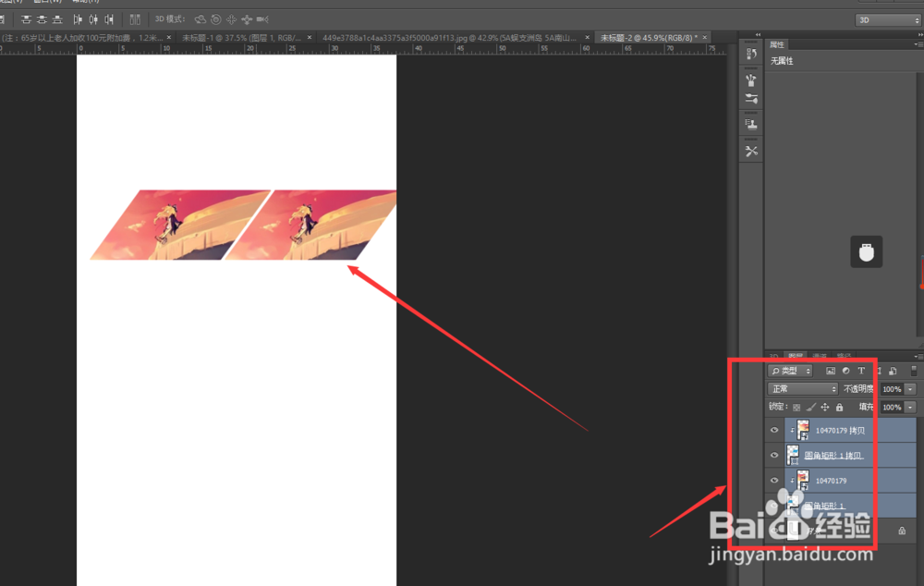Select the 3D pan object mode icon
Viewport: 924px width, 586px height.
231,19
